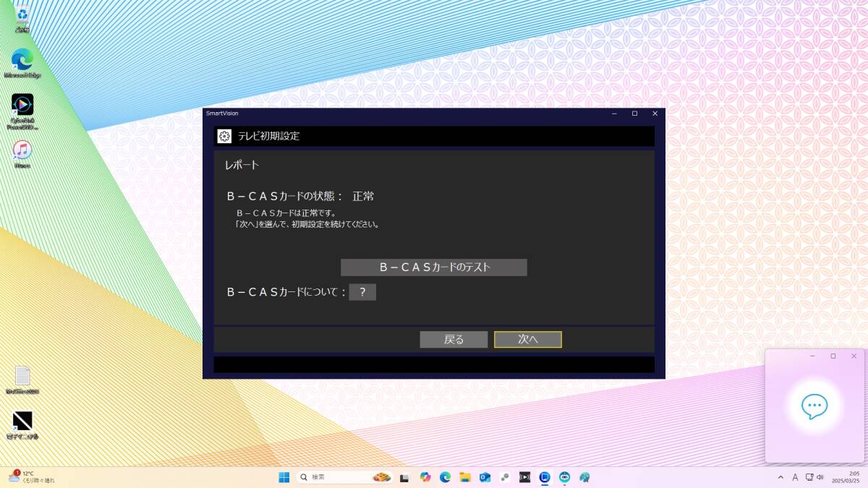Click the grey-dots app icon in the taskbar
This screenshot has height=488, width=868.
[x=505, y=477]
